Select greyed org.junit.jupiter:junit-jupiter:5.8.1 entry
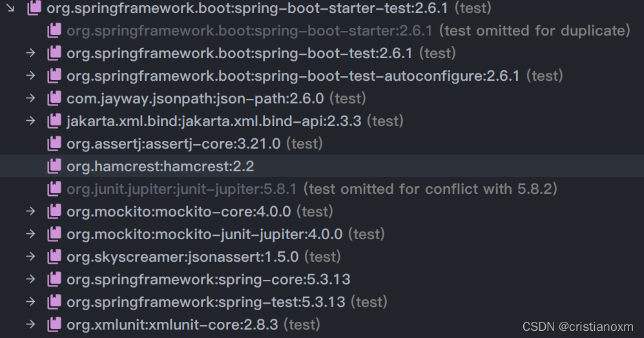The height and width of the screenshot is (338, 644). 182,189
